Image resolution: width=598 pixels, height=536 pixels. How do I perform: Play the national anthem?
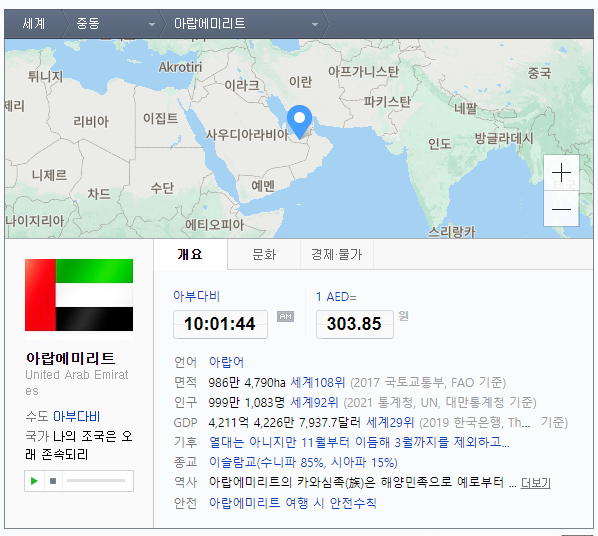[34, 481]
